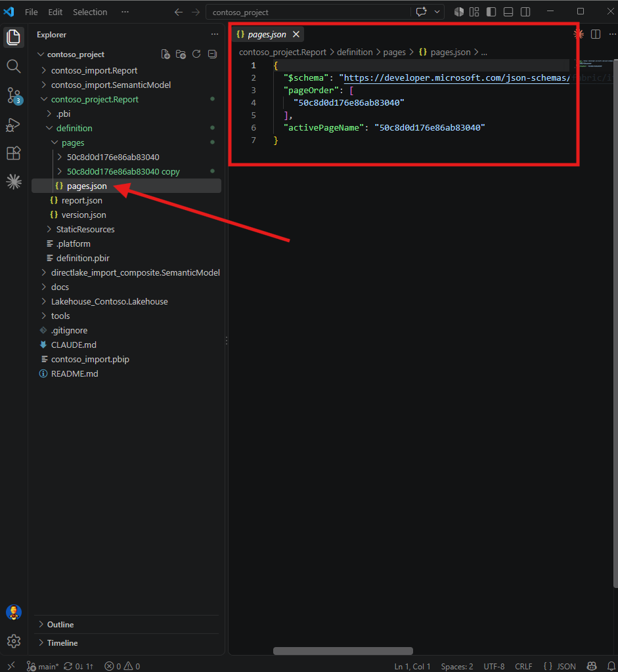
Task: Click the definition breadcrumb segment
Action: 355,52
